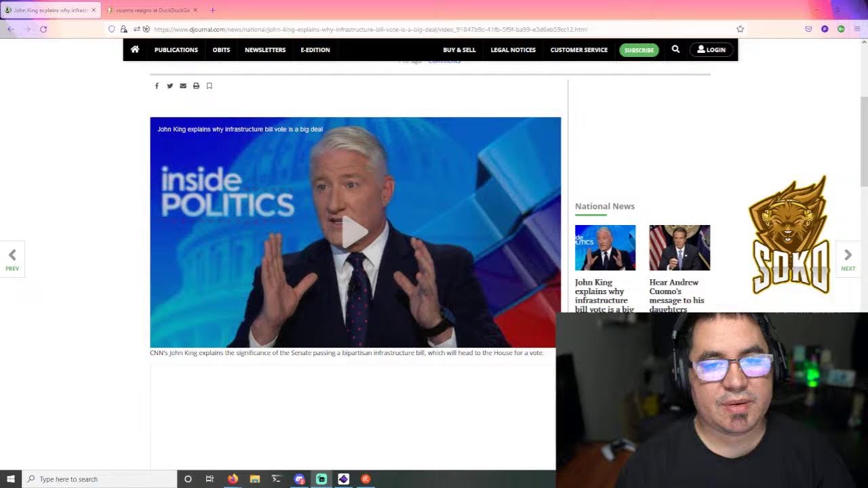Open Firefox from the taskbar
Viewport: 868px width, 488px height.
click(x=233, y=479)
